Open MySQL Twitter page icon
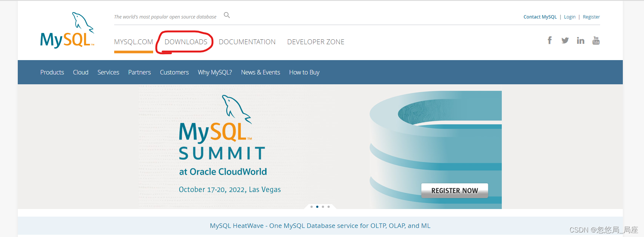 565,40
